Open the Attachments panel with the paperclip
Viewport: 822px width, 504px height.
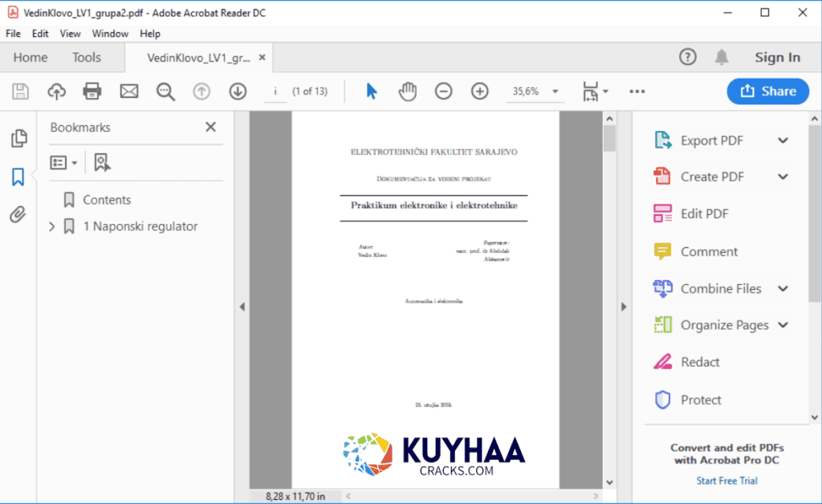18,214
